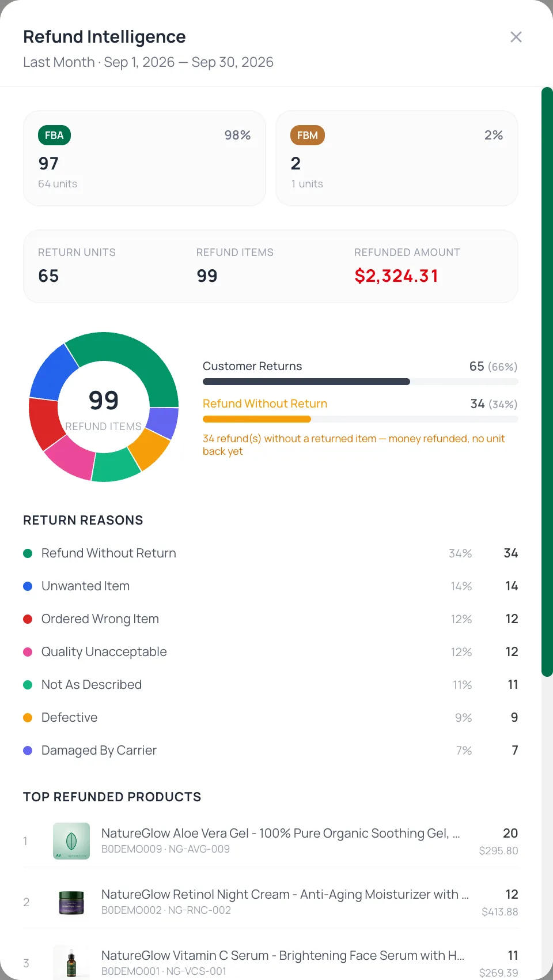
Task: Click the 'Not As Described' return reason
Action: click(x=92, y=685)
